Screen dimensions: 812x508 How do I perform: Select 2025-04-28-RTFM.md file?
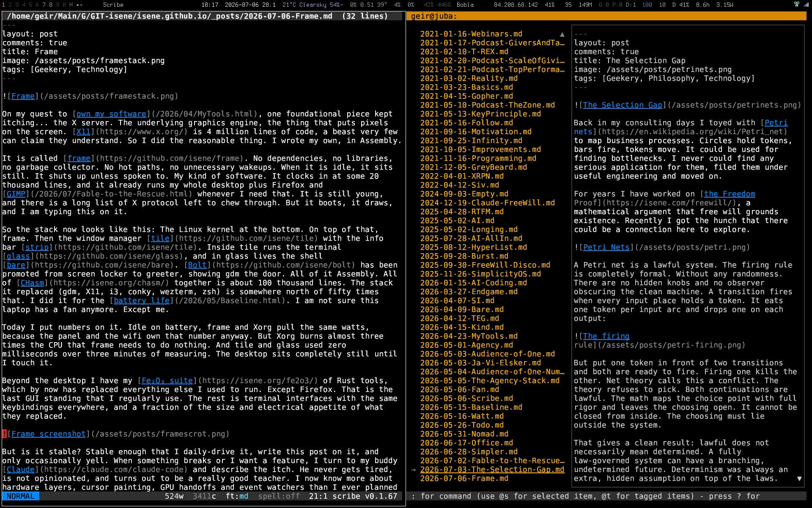coord(462,212)
